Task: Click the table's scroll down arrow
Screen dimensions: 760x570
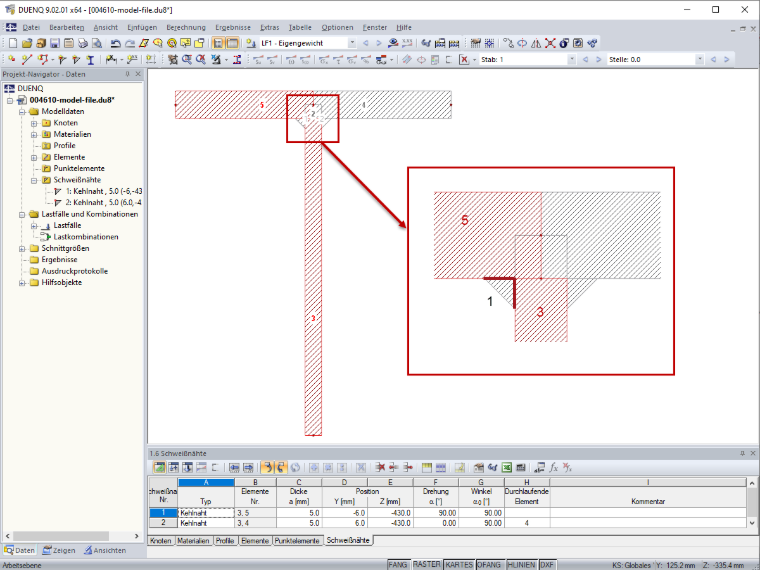Action: tap(752, 523)
